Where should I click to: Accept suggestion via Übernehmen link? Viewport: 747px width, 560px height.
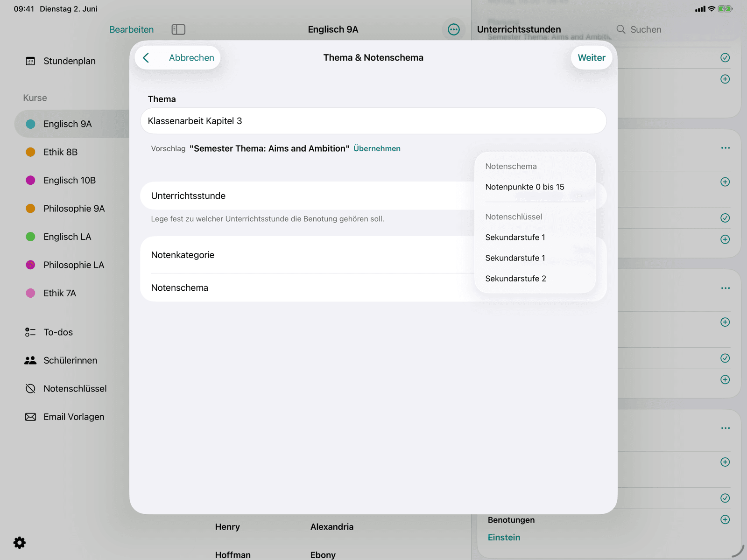pos(377,148)
